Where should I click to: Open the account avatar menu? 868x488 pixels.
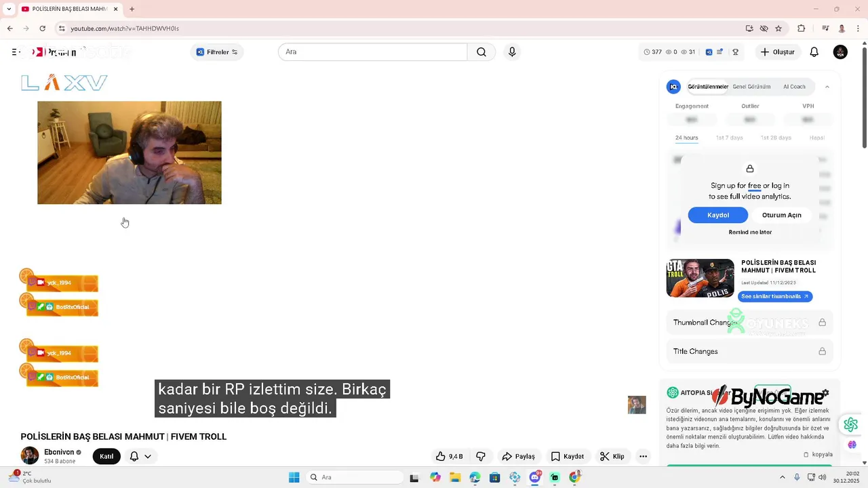click(840, 52)
